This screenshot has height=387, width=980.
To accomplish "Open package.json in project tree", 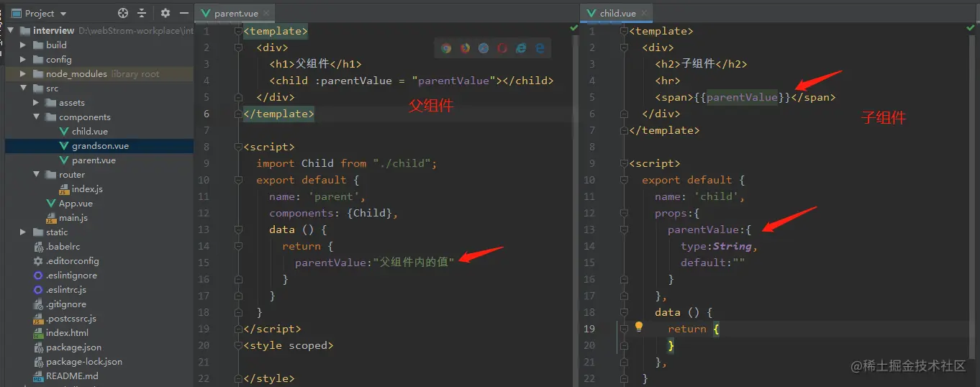I will pyautogui.click(x=73, y=347).
